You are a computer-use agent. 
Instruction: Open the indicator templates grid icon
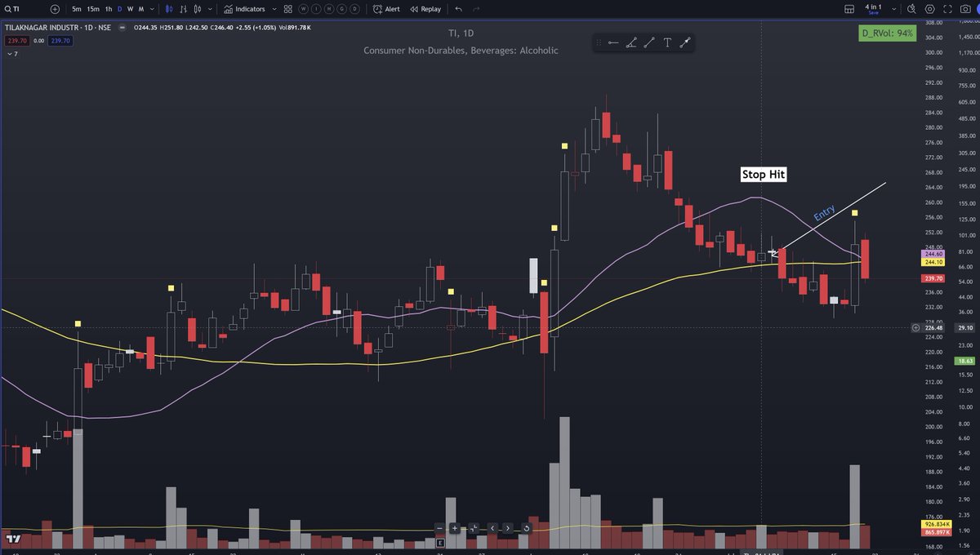tap(288, 9)
